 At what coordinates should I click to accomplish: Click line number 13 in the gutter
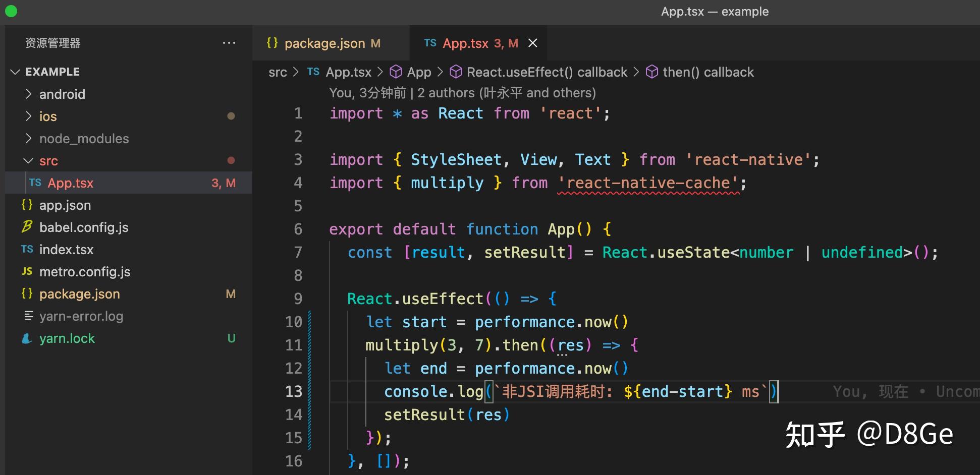(293, 391)
